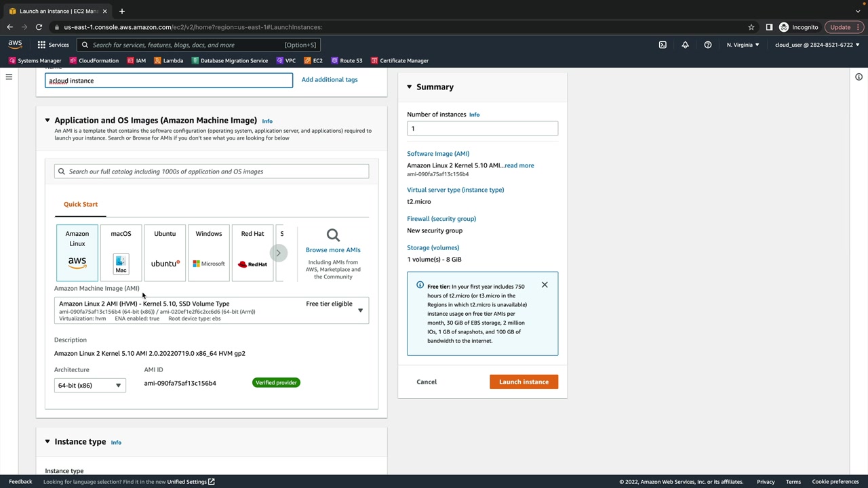The height and width of the screenshot is (488, 868).
Task: Open IAM service shortcut
Action: coord(136,60)
